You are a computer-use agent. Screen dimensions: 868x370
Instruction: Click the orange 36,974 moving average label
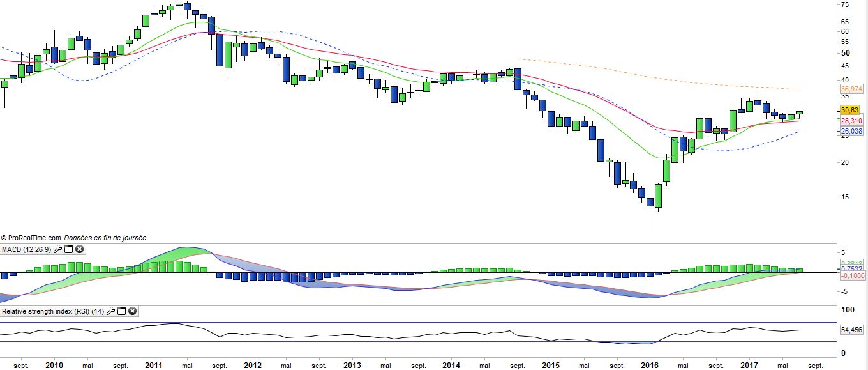(x=852, y=89)
